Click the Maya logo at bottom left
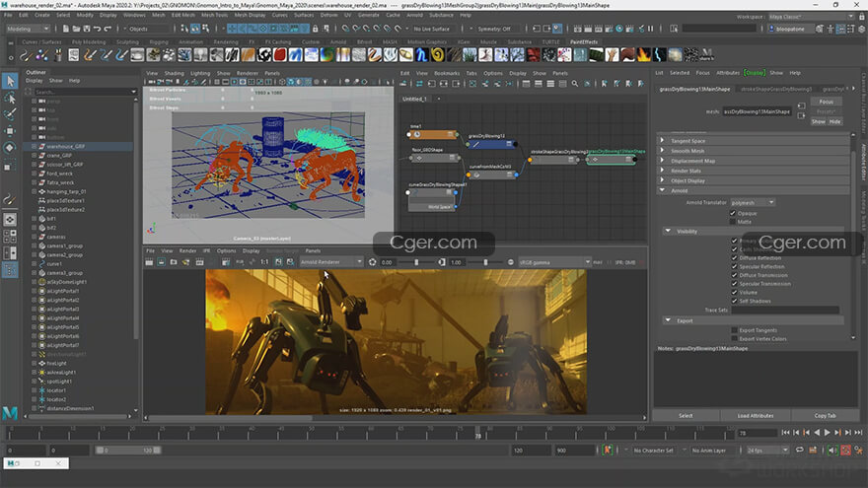The width and height of the screenshot is (868, 488). (10, 413)
